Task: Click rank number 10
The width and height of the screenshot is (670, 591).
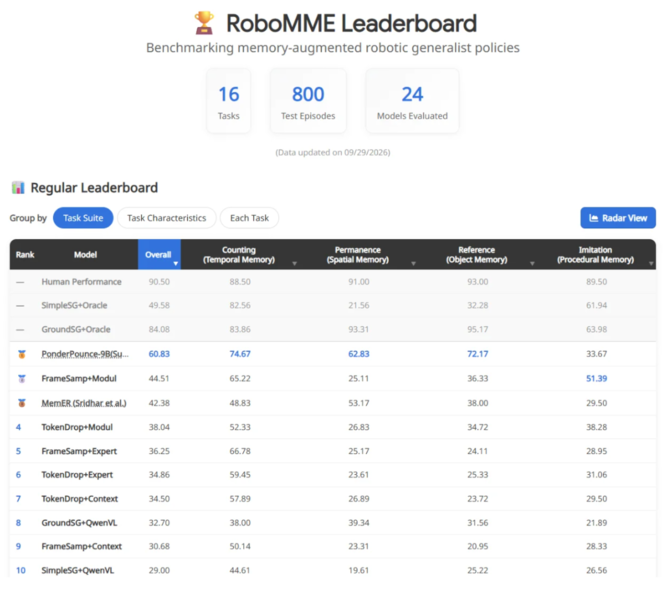Action: point(21,570)
